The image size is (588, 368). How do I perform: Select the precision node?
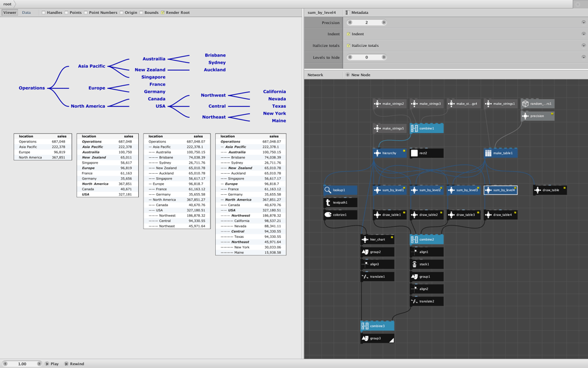click(537, 116)
